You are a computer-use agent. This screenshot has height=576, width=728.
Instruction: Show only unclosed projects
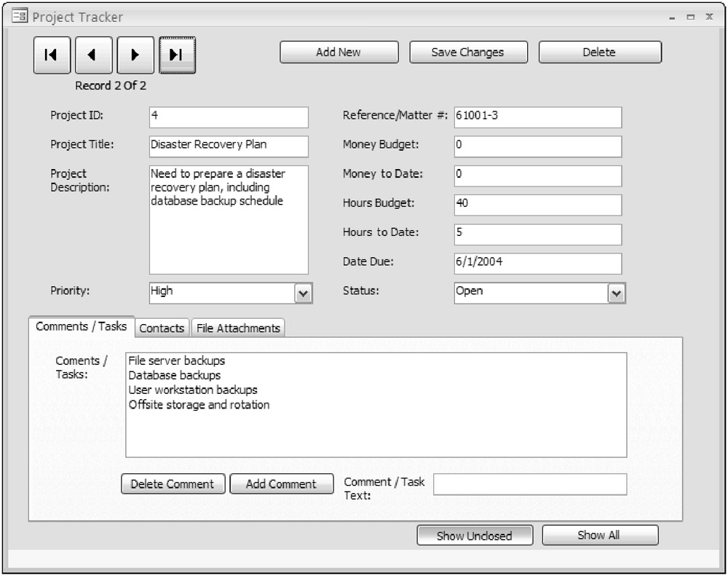pyautogui.click(x=474, y=536)
